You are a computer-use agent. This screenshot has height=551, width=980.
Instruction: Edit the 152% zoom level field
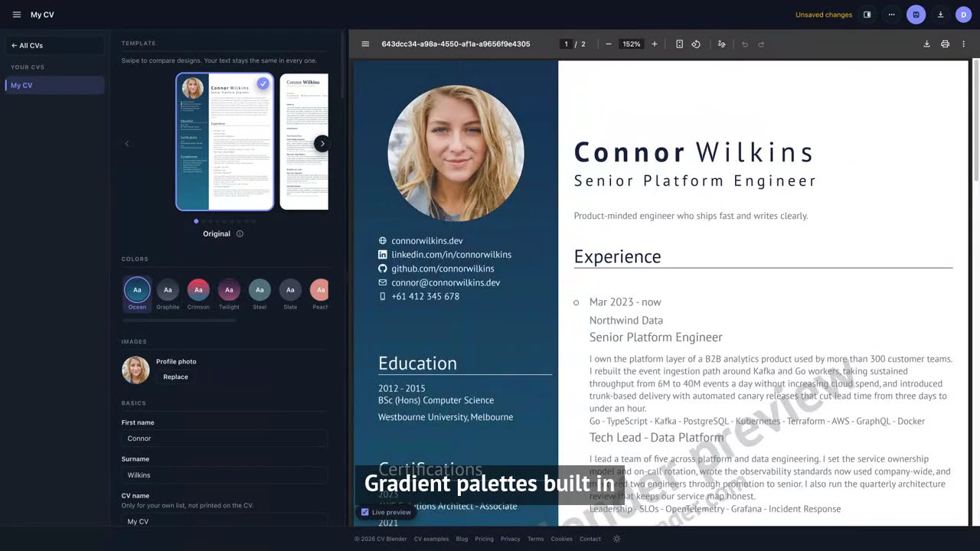[x=632, y=44]
